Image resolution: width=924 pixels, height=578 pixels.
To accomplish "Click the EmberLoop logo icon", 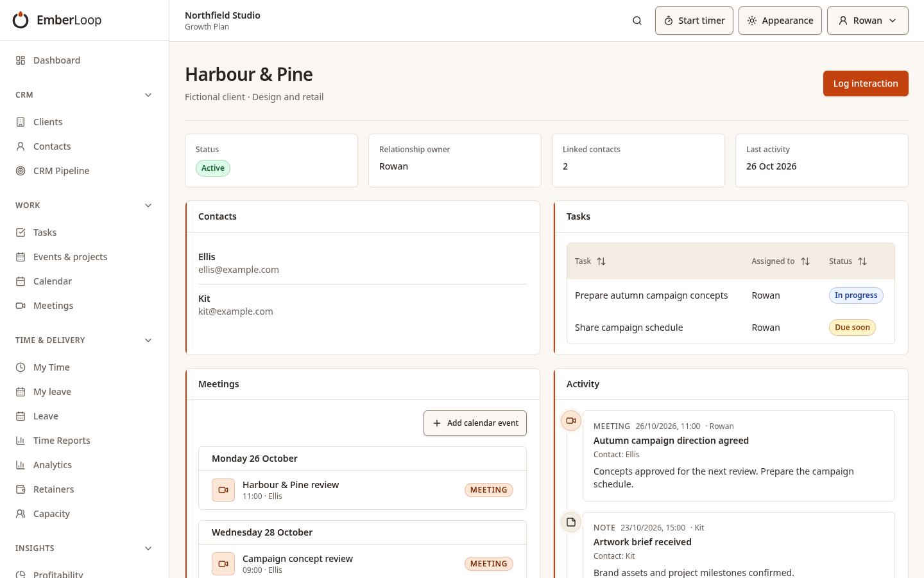I will (x=21, y=20).
